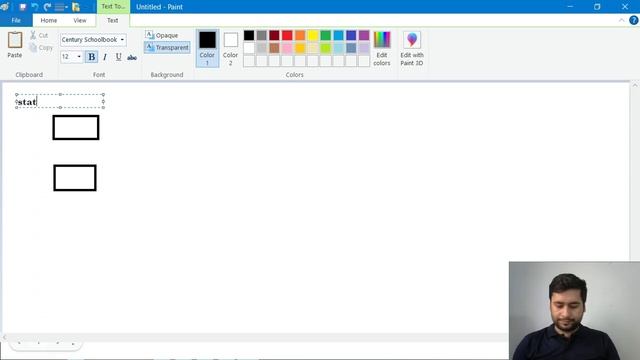Select Color 1 foreground button
This screenshot has height=360, width=640.
pyautogui.click(x=207, y=48)
